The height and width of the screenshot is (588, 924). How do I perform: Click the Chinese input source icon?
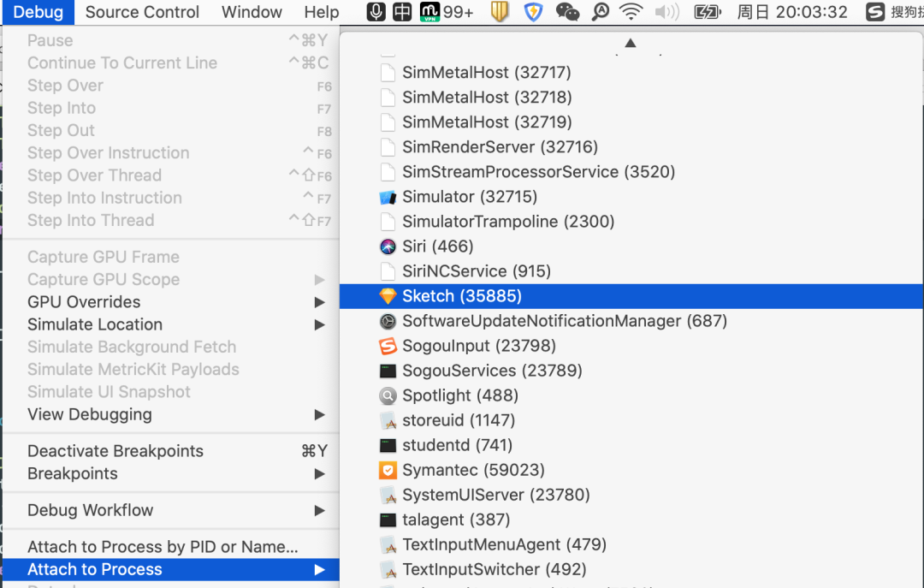402,12
